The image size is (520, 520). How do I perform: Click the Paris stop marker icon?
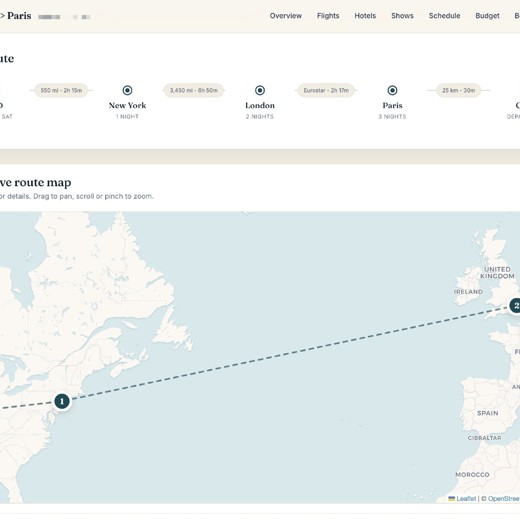tap(392, 90)
